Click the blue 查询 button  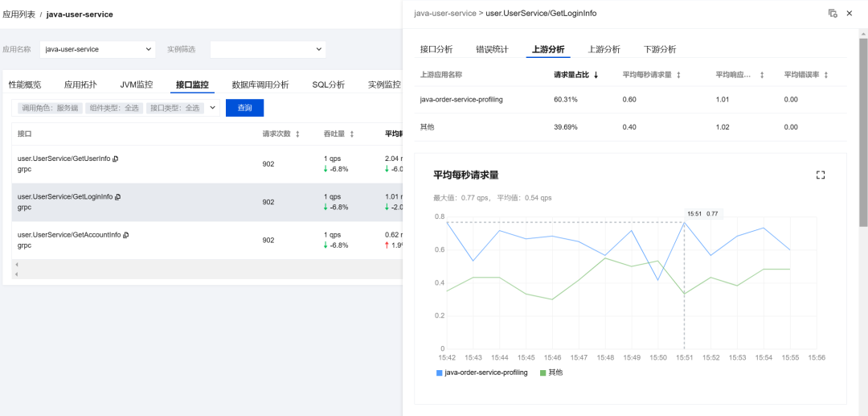click(x=244, y=108)
